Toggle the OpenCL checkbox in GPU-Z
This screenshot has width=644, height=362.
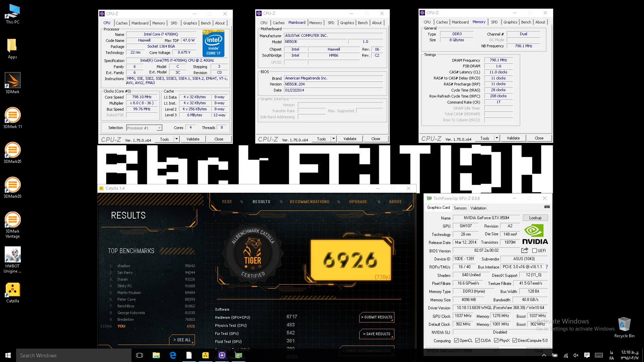click(456, 341)
